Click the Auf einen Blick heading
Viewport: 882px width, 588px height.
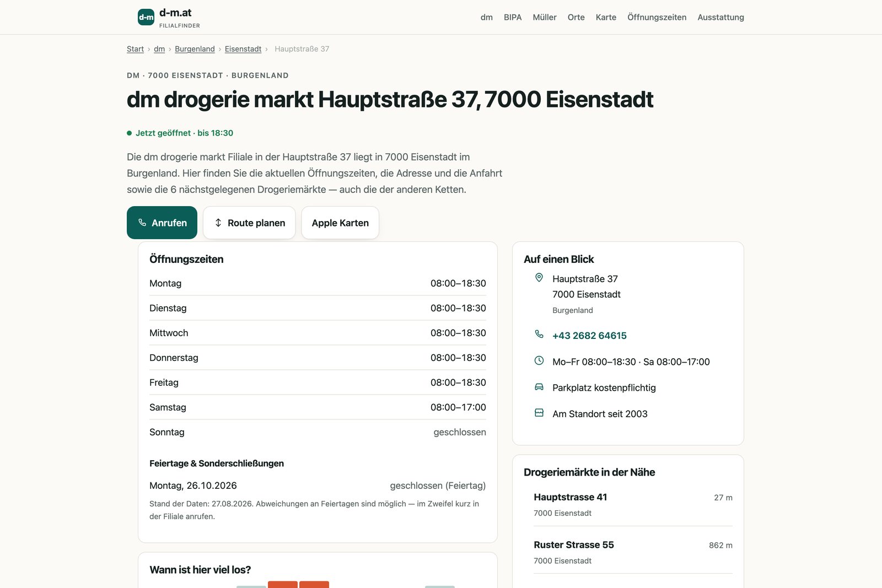click(x=558, y=259)
